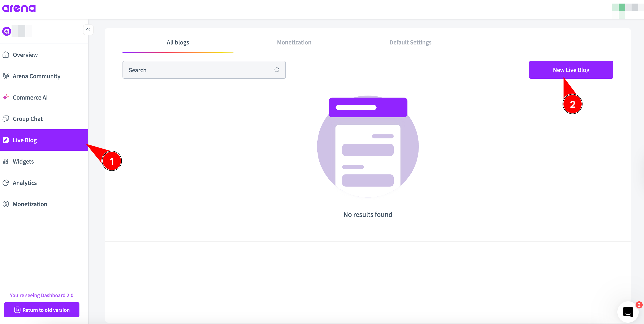The image size is (644, 324).
Task: Click Return to old version button
Action: coord(42,310)
